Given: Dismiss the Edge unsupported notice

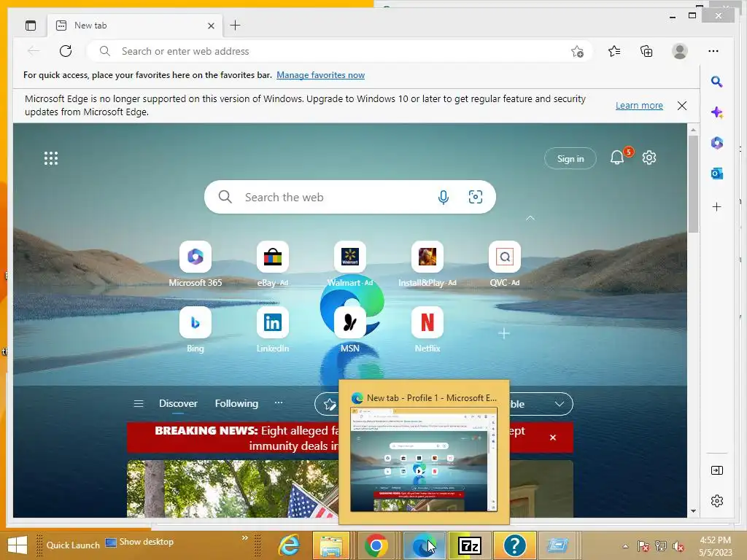Looking at the screenshot, I should pos(682,105).
